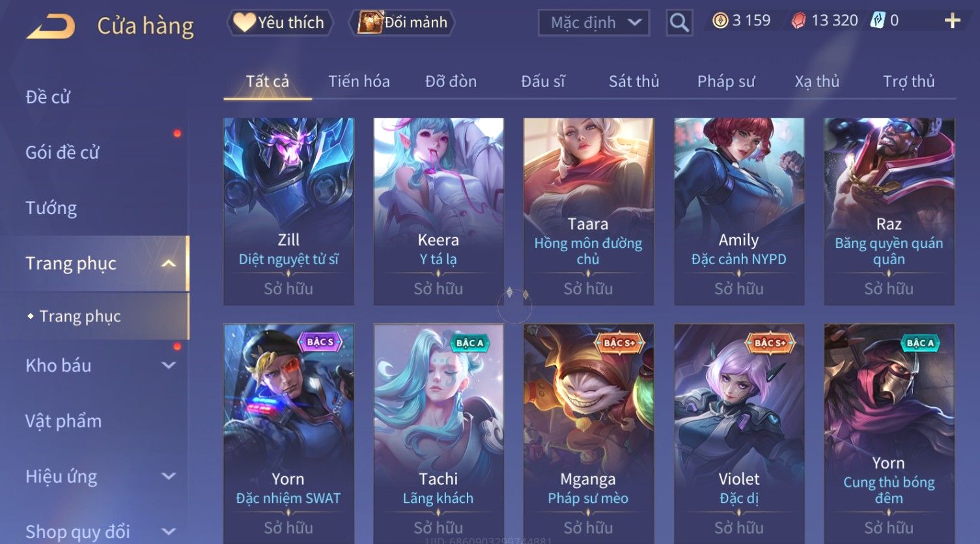Select the Tiến hóa tab
This screenshot has height=544, width=980.
[359, 81]
